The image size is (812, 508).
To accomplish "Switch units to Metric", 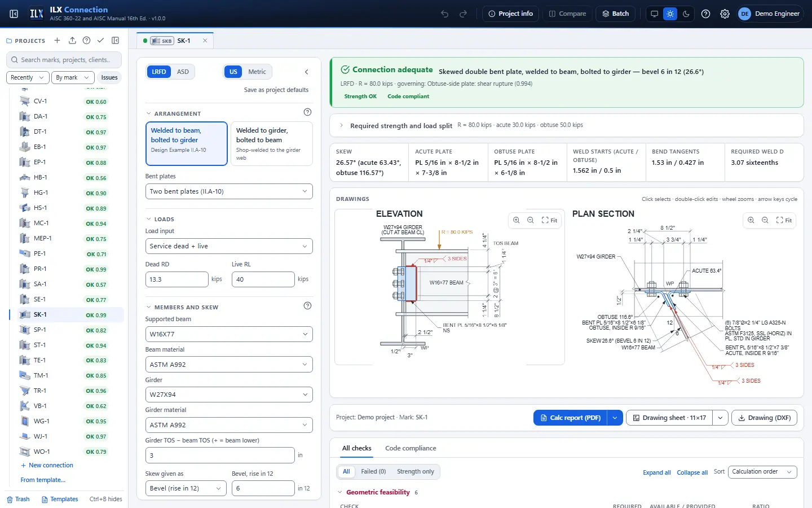I will tap(257, 72).
